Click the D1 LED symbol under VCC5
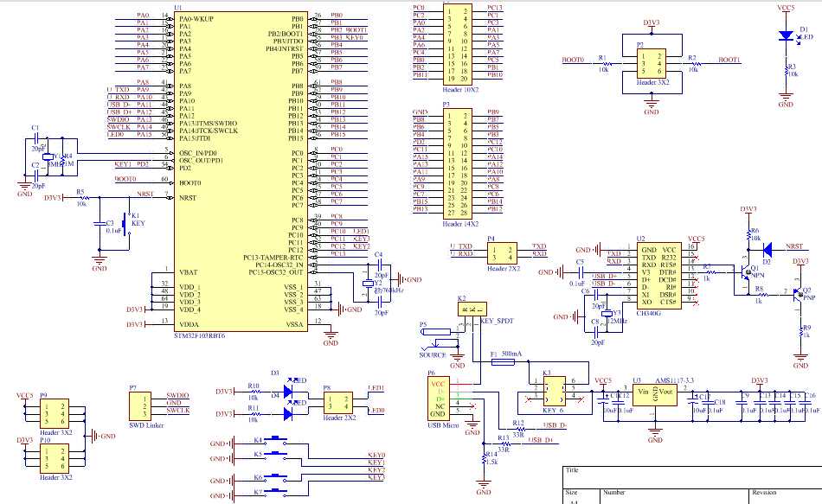This screenshot has height=504, width=822. [786, 35]
